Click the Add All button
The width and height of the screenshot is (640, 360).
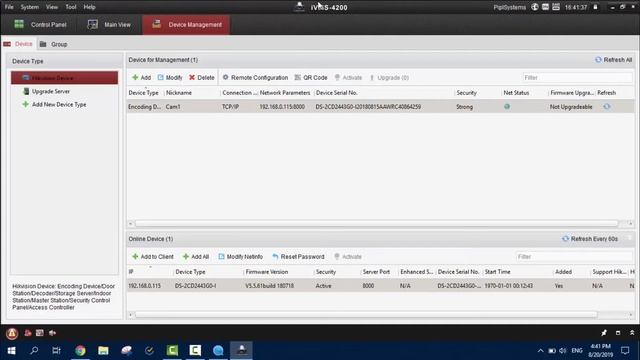(x=196, y=257)
